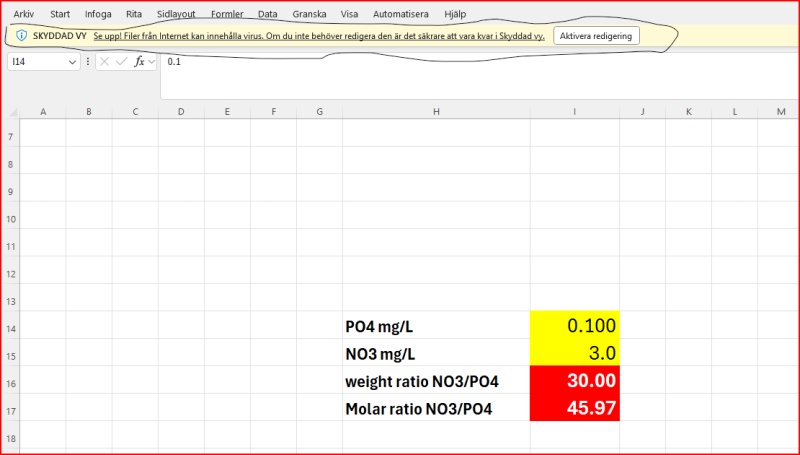Viewport: 800px width, 455px height.
Task: Open the Infoga ribbon tab
Action: [x=98, y=14]
